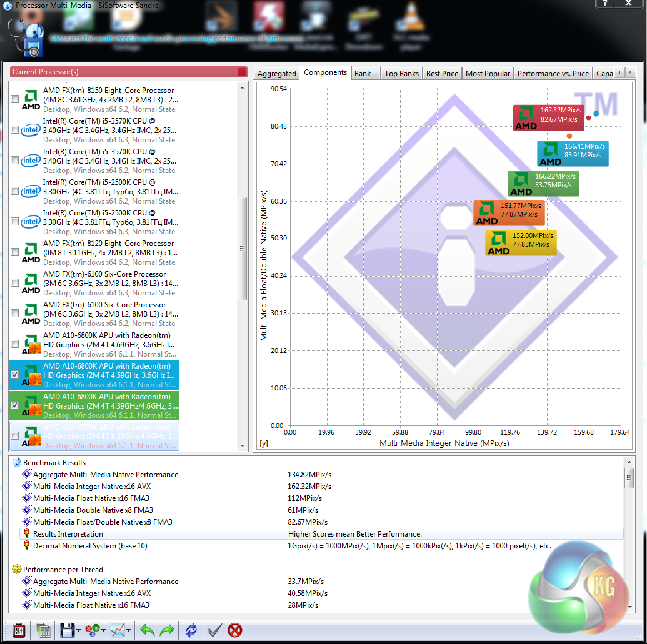The image size is (647, 644).
Task: Check the i5-2500K Windows 6.2 checkbox
Action: 15,191
